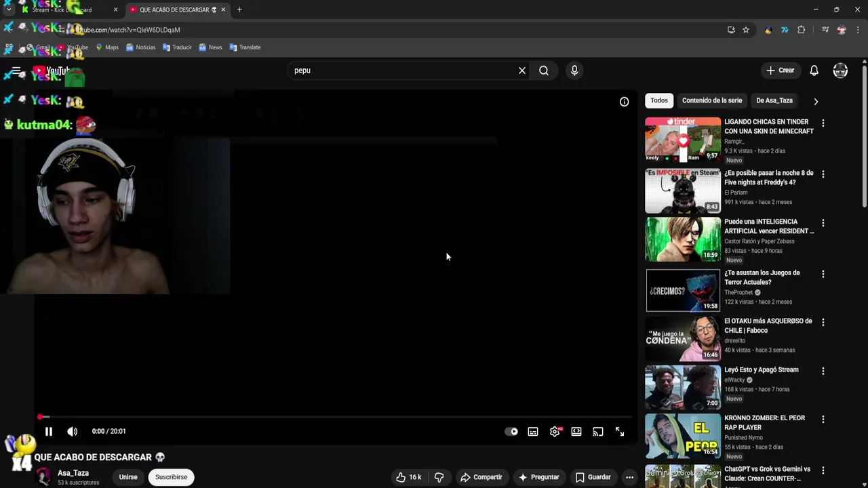
Task: Run search with magnifier button
Action: 544,70
